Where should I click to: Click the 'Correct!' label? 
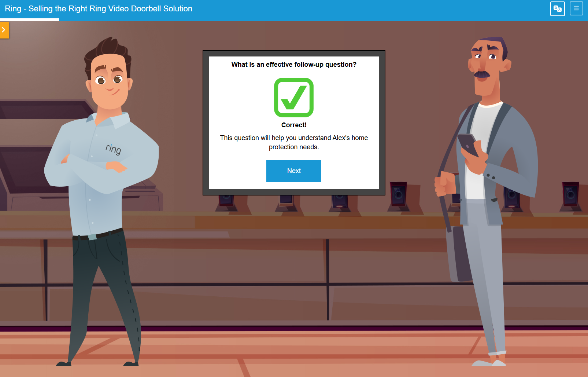[x=294, y=125]
